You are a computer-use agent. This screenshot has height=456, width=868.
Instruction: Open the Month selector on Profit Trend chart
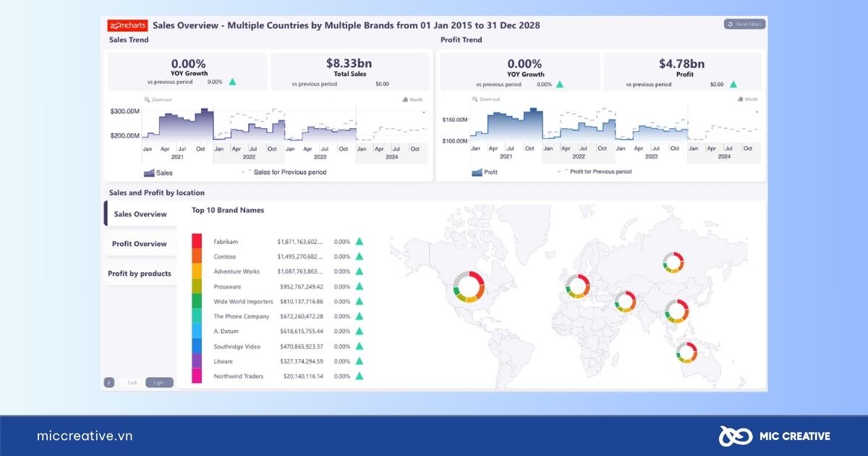pyautogui.click(x=747, y=99)
